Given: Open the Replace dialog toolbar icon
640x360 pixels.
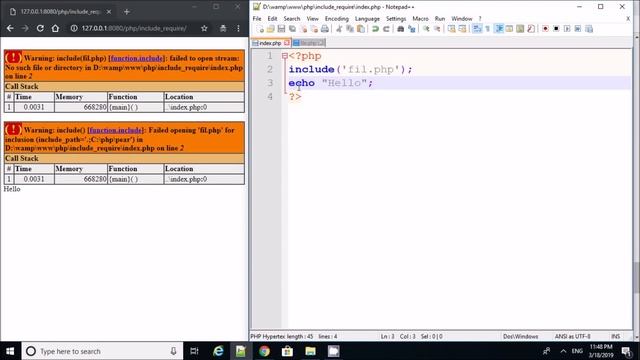Looking at the screenshot, I should pyautogui.click(x=411, y=29).
